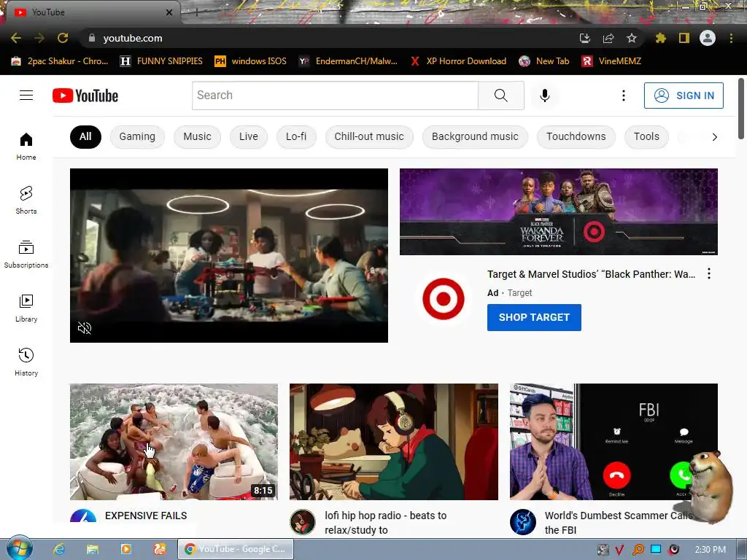Open the YouTube hamburger guide menu
The height and width of the screenshot is (560, 747).
point(26,96)
